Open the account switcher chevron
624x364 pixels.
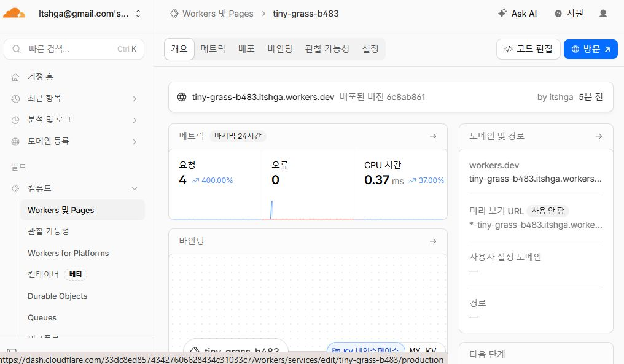(x=138, y=14)
